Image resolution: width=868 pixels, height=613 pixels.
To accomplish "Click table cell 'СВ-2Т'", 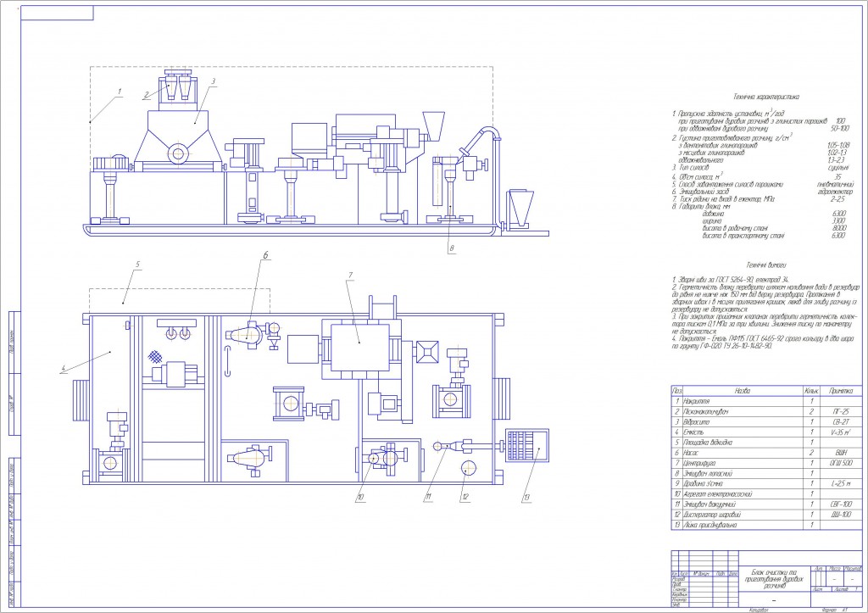I will click(840, 422).
